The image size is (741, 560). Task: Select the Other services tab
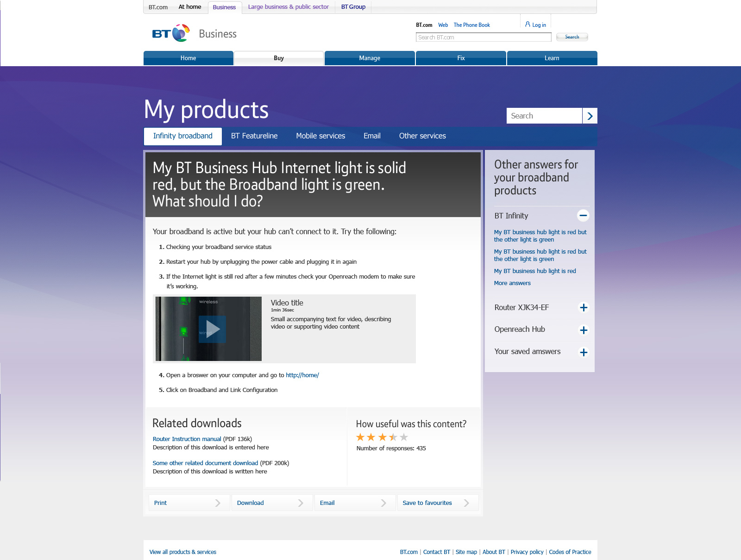422,136
